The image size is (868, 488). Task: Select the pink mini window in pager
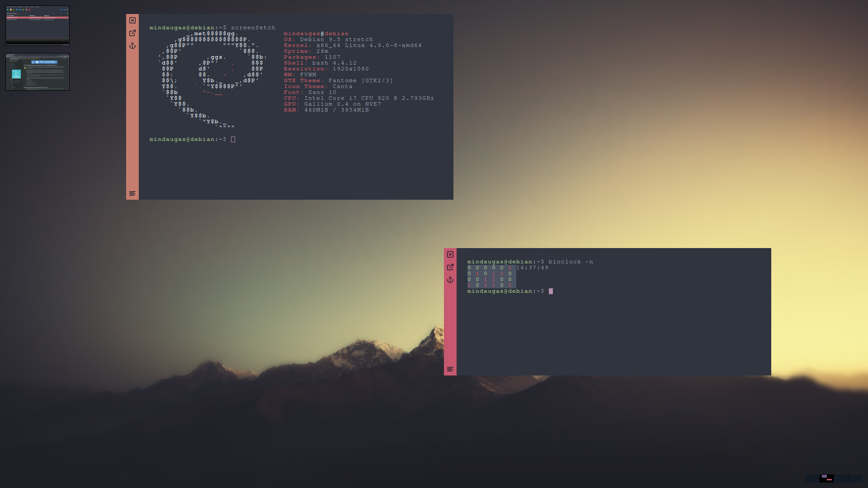(x=829, y=479)
